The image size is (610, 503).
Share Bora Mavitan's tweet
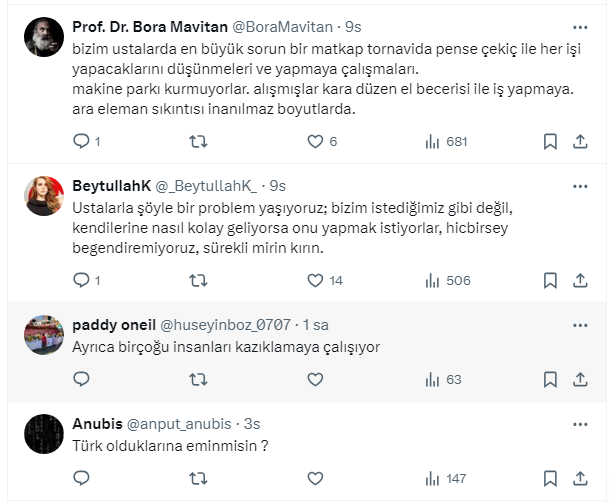(x=578, y=142)
